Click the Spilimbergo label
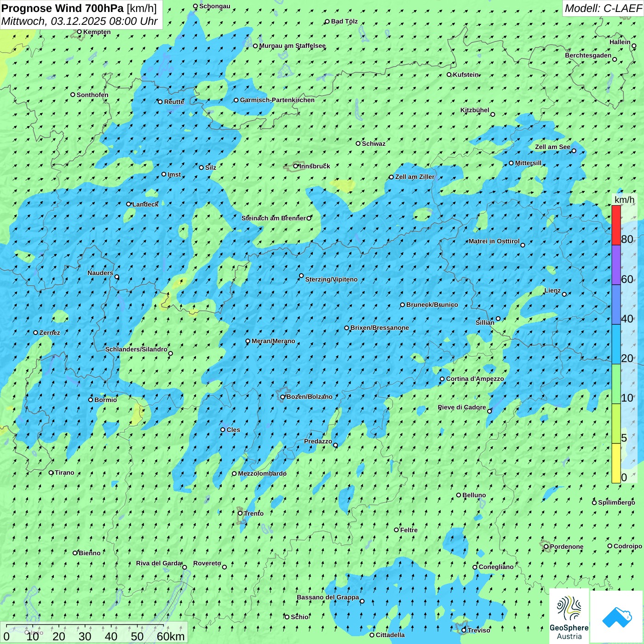Image resolution: width=644 pixels, height=644 pixels. [616, 502]
